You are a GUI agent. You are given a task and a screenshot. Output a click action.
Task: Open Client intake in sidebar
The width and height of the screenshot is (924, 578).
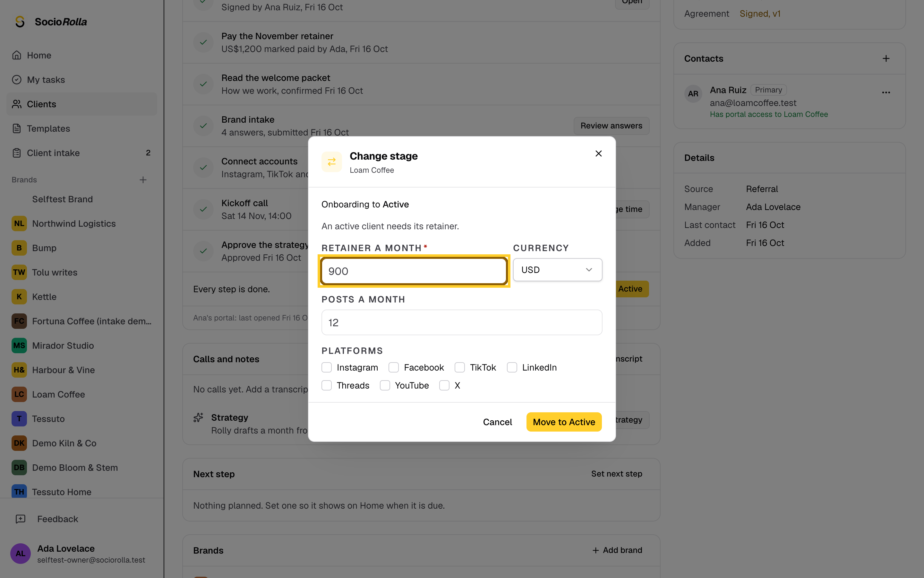pos(82,153)
